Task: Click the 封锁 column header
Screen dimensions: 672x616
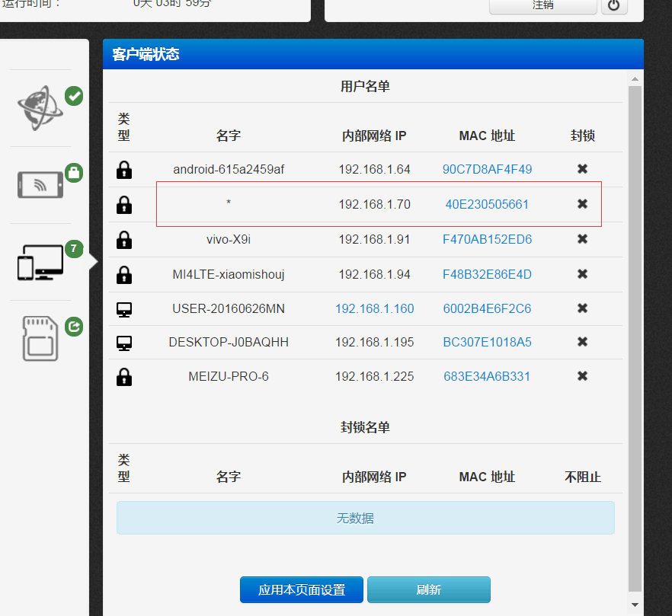Action: 582,136
